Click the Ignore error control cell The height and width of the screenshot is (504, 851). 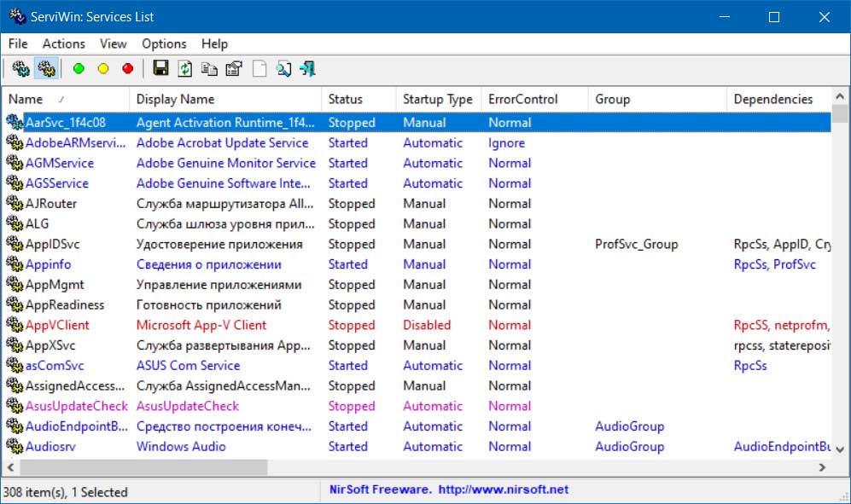pyautogui.click(x=507, y=142)
